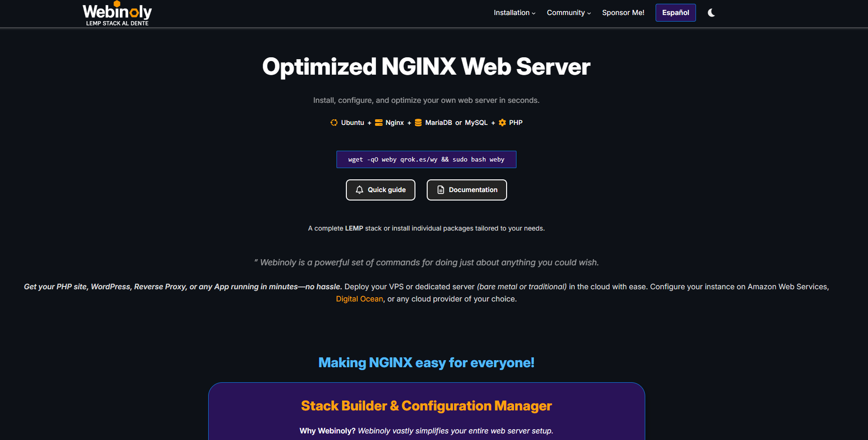
Task: Click the bell icon in Quick guide
Action: 360,190
